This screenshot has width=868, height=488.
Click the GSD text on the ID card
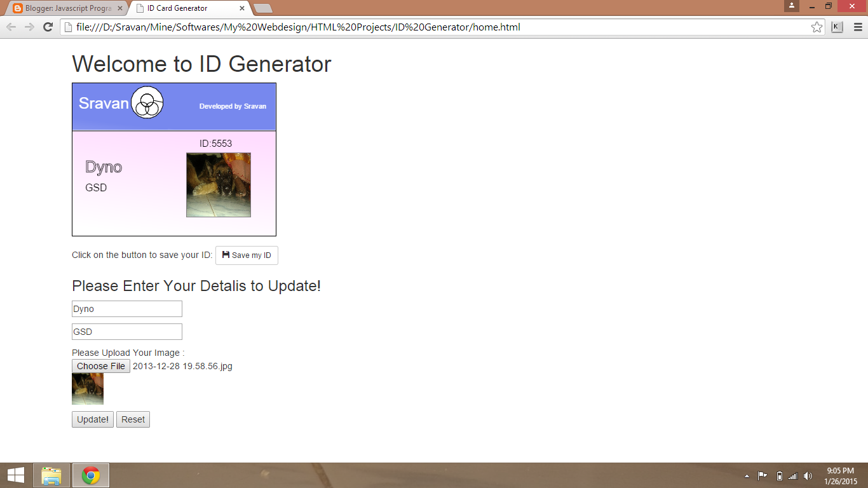click(x=96, y=187)
